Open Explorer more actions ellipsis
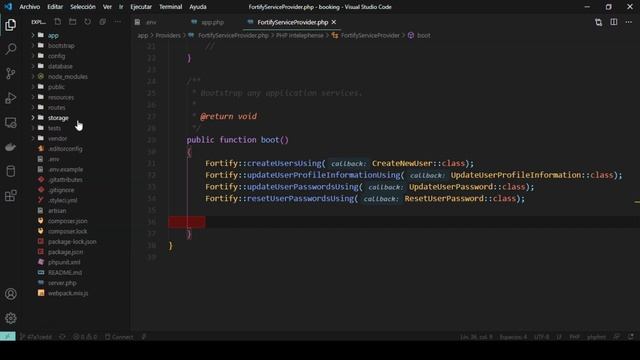Screen dimensions: 640x360 click(x=118, y=22)
